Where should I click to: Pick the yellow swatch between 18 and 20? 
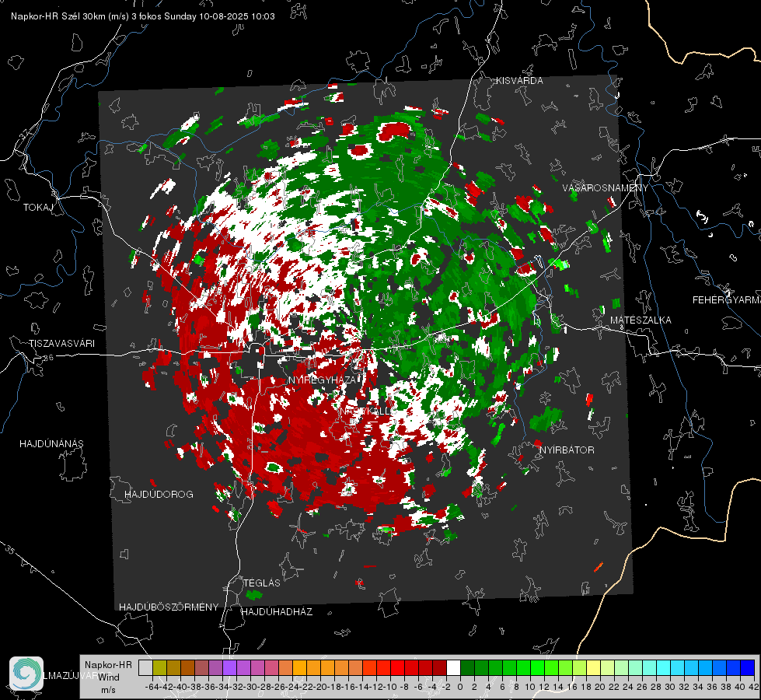pyautogui.click(x=593, y=668)
